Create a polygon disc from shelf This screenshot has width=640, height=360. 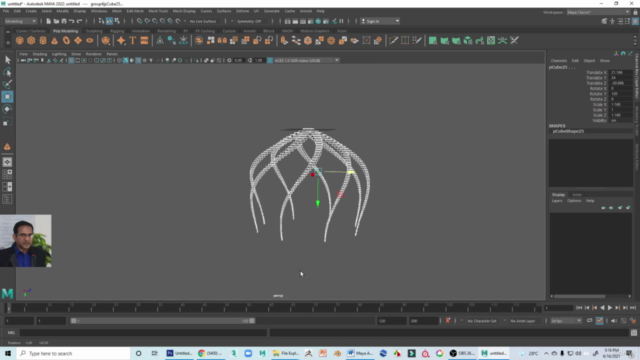point(89,40)
